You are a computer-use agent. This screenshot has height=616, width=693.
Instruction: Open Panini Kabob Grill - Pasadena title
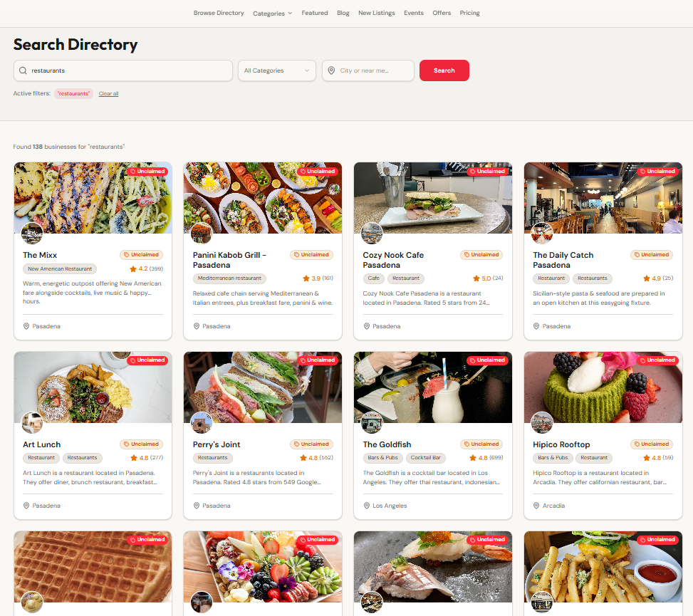tap(229, 260)
